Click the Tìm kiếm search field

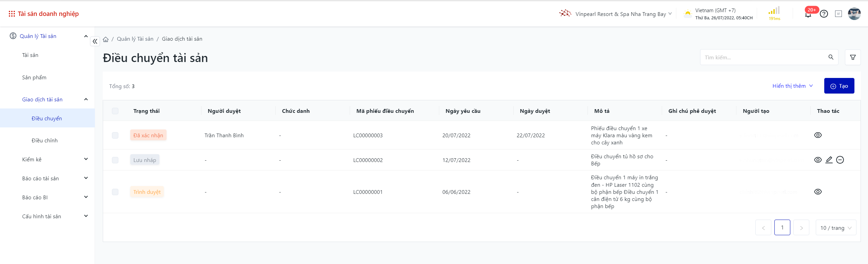coord(763,58)
